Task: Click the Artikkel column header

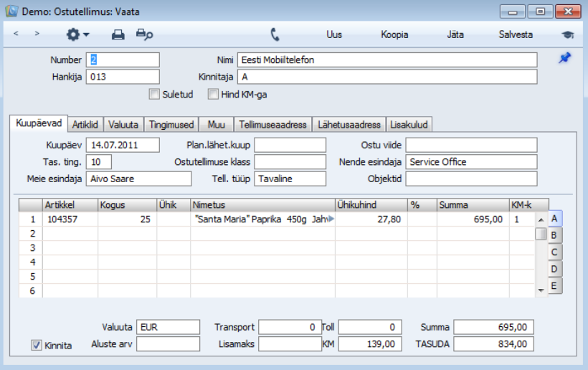Action: point(70,205)
